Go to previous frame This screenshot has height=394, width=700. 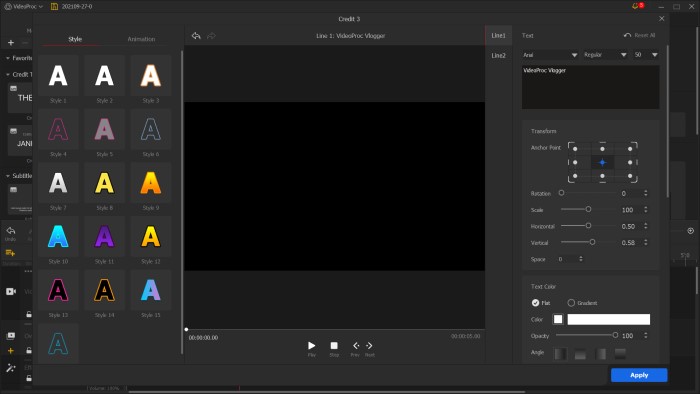point(356,345)
